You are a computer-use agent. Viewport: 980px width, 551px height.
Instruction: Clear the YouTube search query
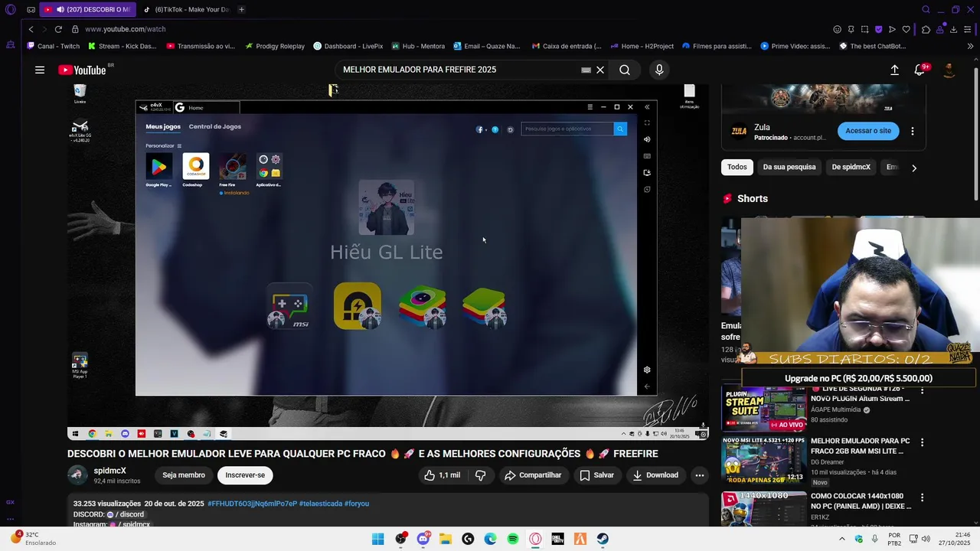tap(600, 70)
